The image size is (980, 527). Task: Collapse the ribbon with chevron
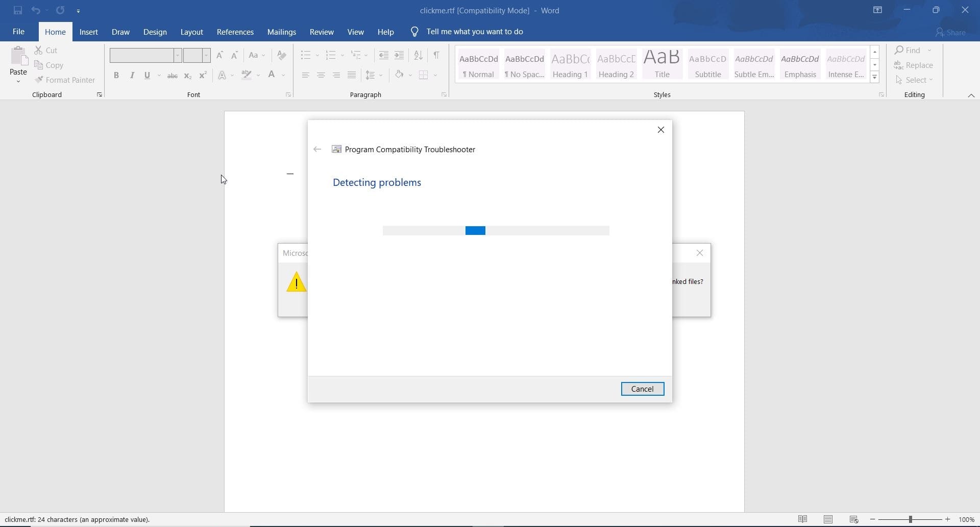pos(971,95)
